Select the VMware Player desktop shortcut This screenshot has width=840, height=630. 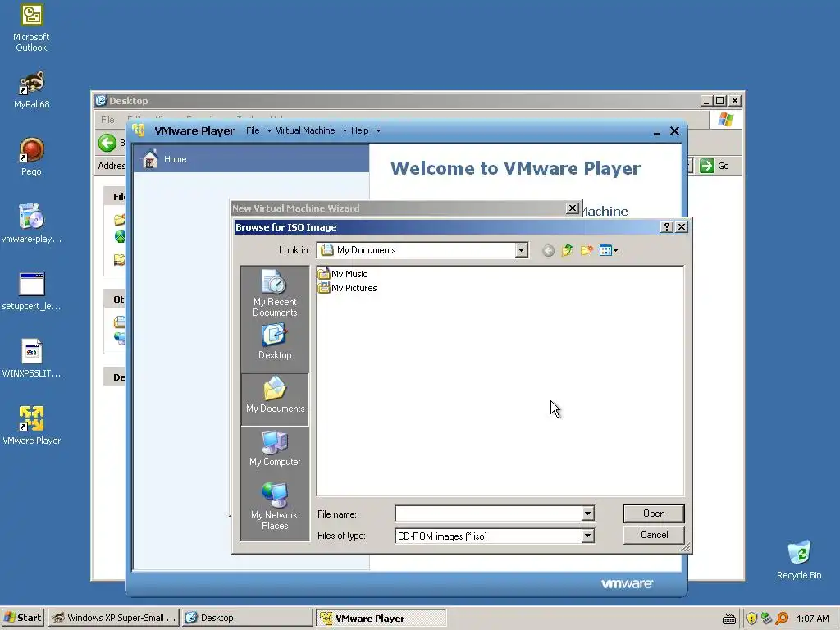click(31, 426)
